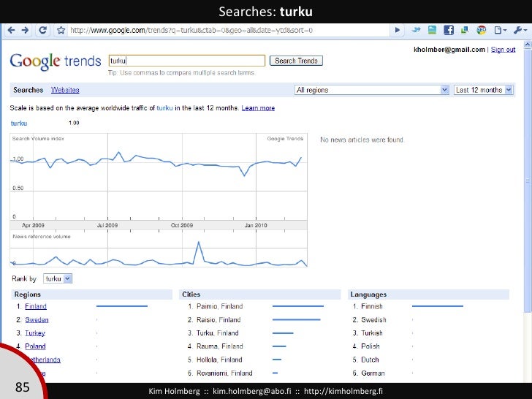532x399 pixels.
Task: Click the Search Trends button
Action: [296, 61]
